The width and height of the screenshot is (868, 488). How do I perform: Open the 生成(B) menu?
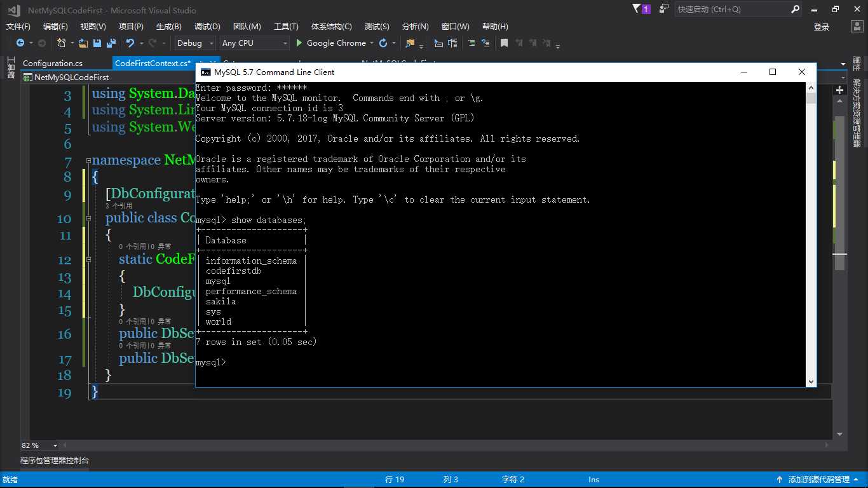point(169,26)
